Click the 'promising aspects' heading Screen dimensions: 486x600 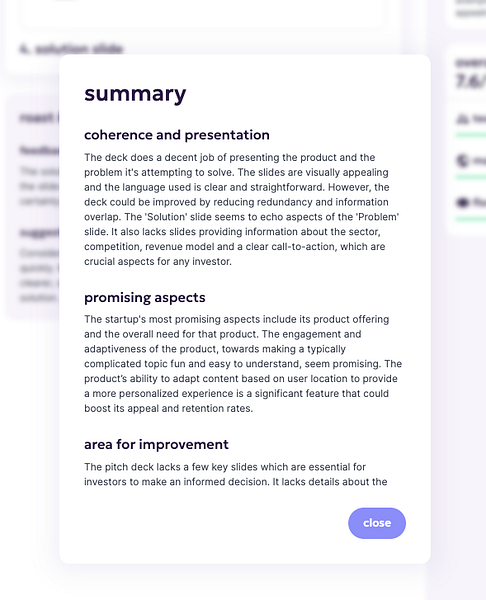point(145,298)
